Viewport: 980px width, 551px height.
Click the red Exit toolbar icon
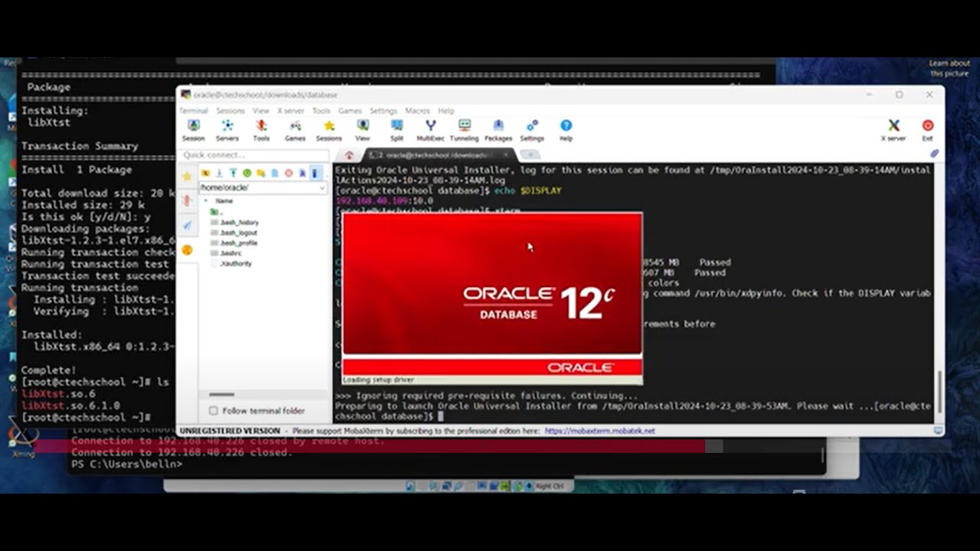[x=927, y=130]
